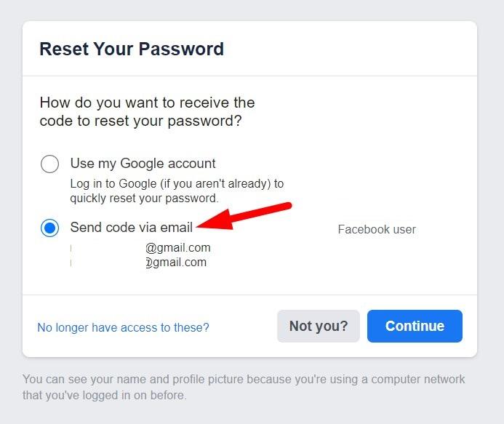Click 'Log in to Google (if you aren't already)' line

[177, 183]
